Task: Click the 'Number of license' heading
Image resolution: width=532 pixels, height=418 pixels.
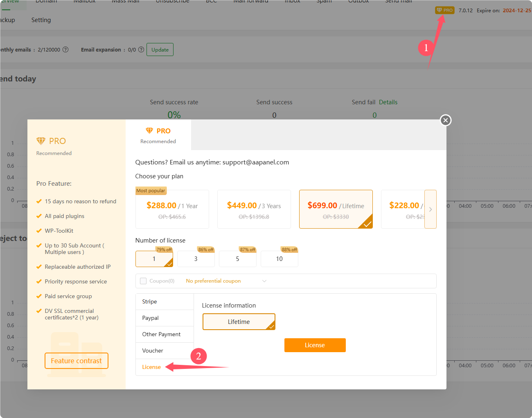Action: (x=160, y=240)
